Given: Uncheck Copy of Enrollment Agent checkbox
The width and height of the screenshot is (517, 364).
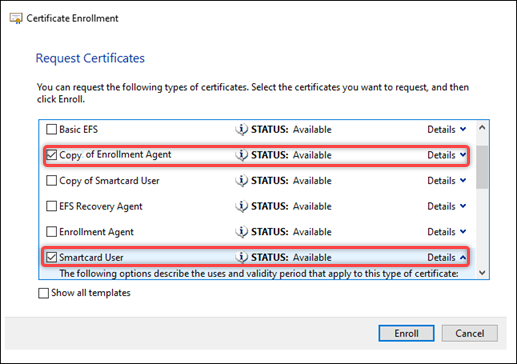Looking at the screenshot, I should tap(51, 155).
